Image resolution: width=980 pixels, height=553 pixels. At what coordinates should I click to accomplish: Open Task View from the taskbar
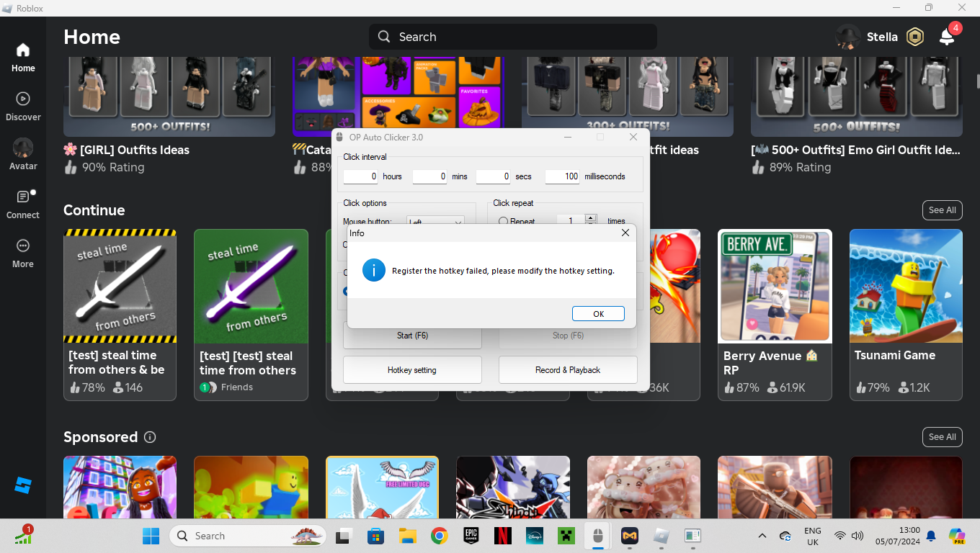tap(343, 536)
